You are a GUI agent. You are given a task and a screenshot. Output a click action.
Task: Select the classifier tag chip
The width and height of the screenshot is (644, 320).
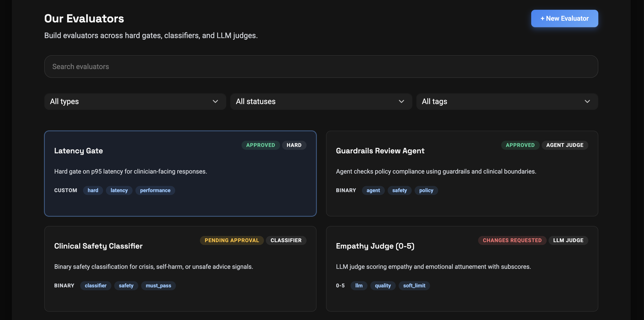(x=95, y=285)
